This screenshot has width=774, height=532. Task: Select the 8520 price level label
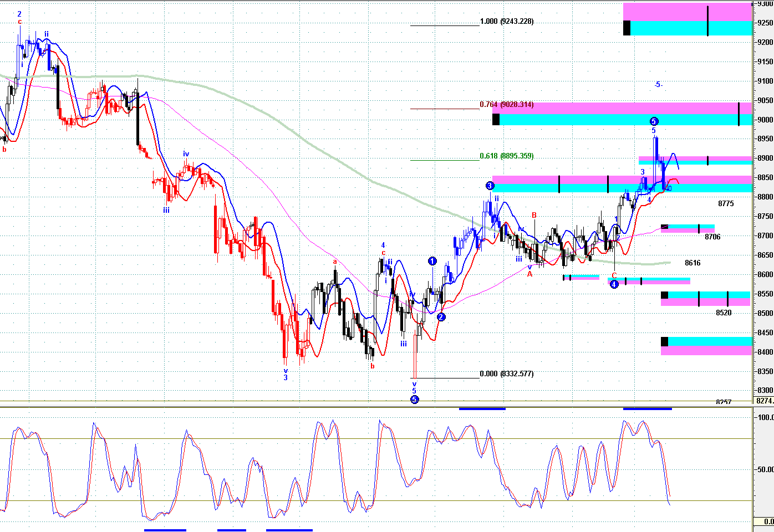(x=724, y=313)
